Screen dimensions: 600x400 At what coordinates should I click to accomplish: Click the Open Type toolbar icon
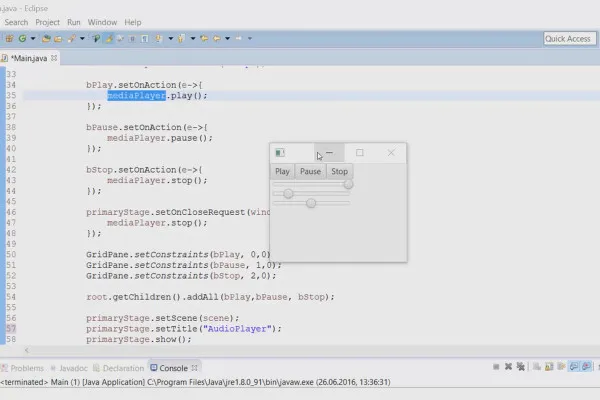pos(46,38)
